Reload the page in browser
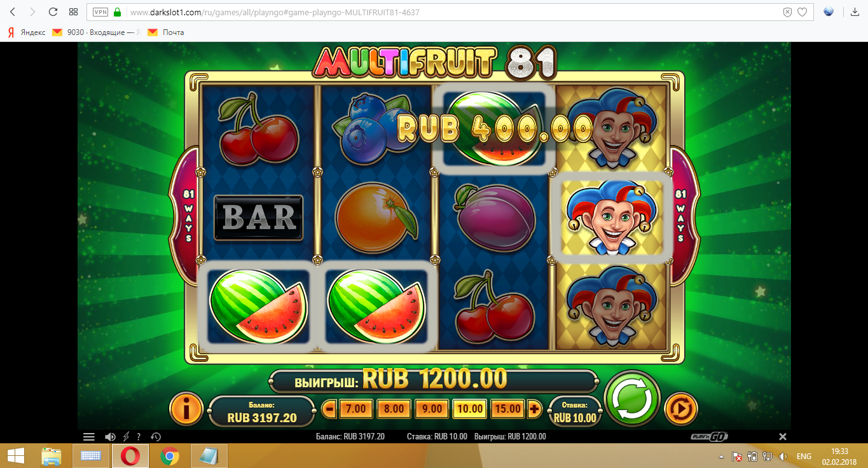Screen dimensions: 868x468 coord(53,12)
